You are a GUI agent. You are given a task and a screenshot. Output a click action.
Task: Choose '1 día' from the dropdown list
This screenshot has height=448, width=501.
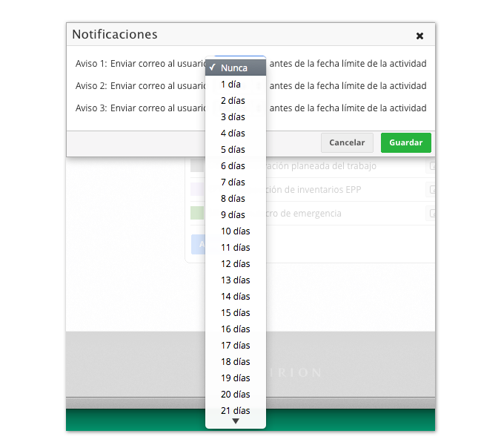[236, 84]
